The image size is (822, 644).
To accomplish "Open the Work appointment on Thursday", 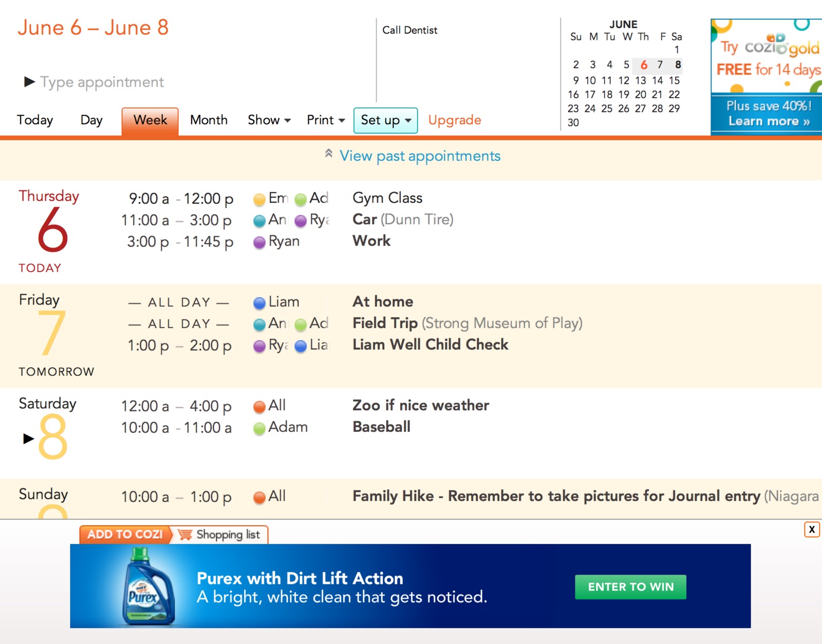I will point(371,241).
